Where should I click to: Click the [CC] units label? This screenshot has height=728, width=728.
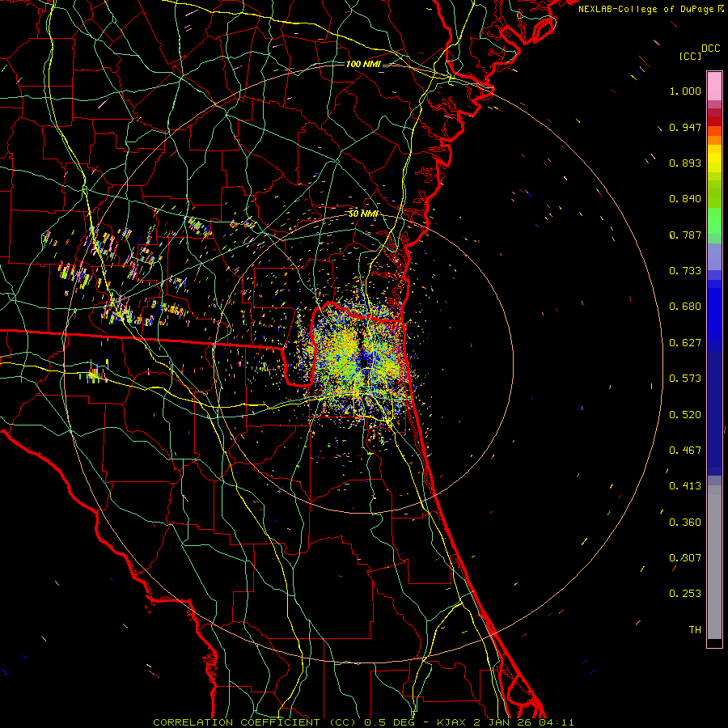coord(691,56)
